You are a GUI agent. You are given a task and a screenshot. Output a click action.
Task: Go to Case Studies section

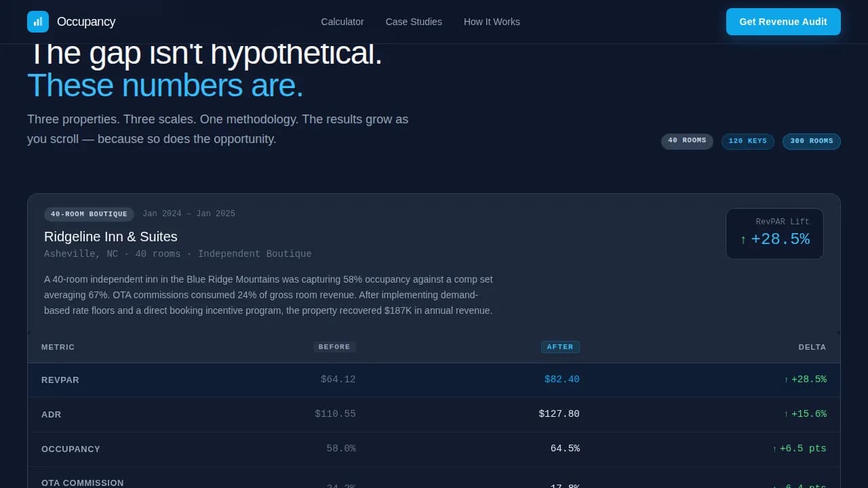(414, 22)
